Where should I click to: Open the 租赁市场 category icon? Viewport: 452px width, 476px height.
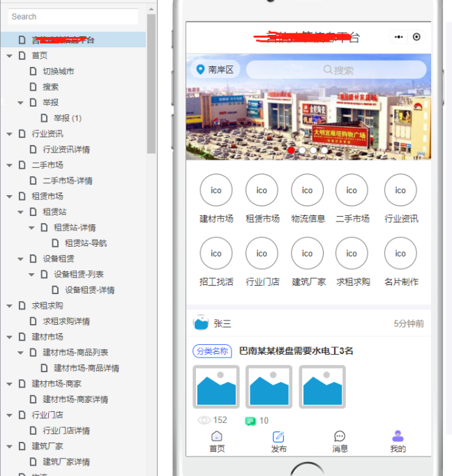[x=262, y=190]
